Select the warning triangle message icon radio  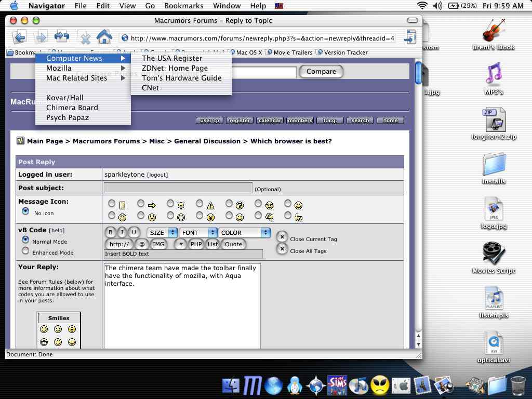(199, 203)
